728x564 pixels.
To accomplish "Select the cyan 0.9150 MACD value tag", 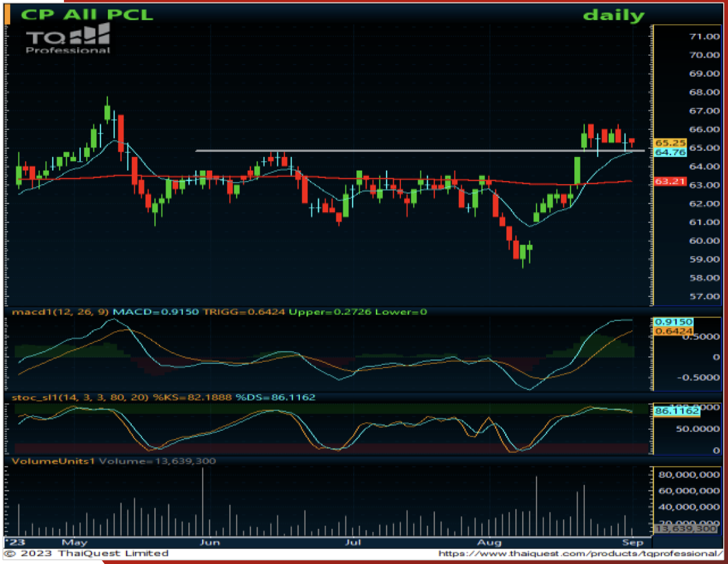I will pyautogui.click(x=673, y=322).
